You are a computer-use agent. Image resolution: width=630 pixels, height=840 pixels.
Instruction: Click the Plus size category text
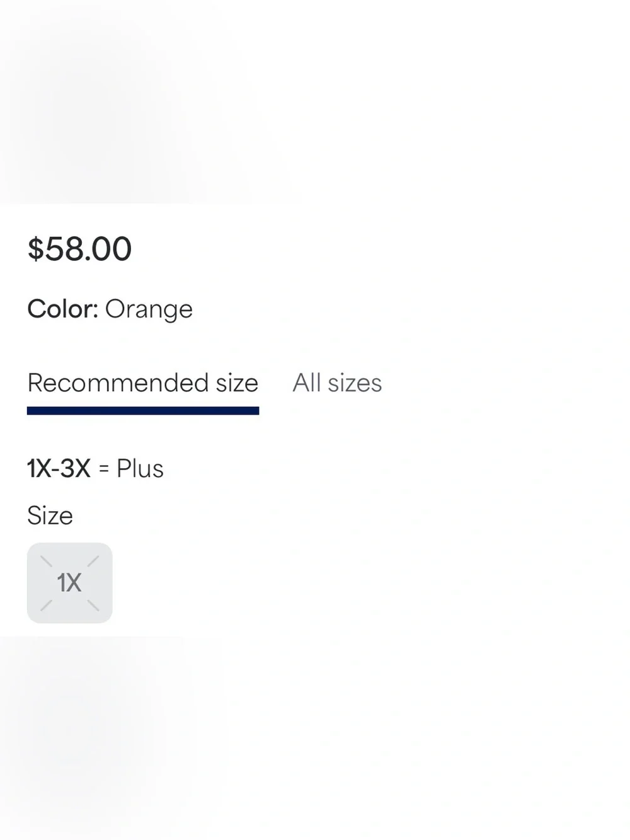coord(140,469)
